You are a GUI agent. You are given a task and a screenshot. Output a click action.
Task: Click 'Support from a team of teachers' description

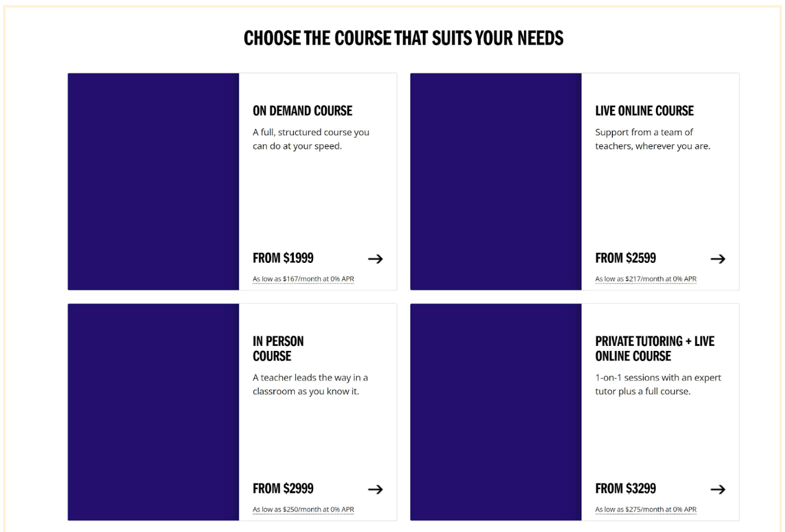[652, 140]
